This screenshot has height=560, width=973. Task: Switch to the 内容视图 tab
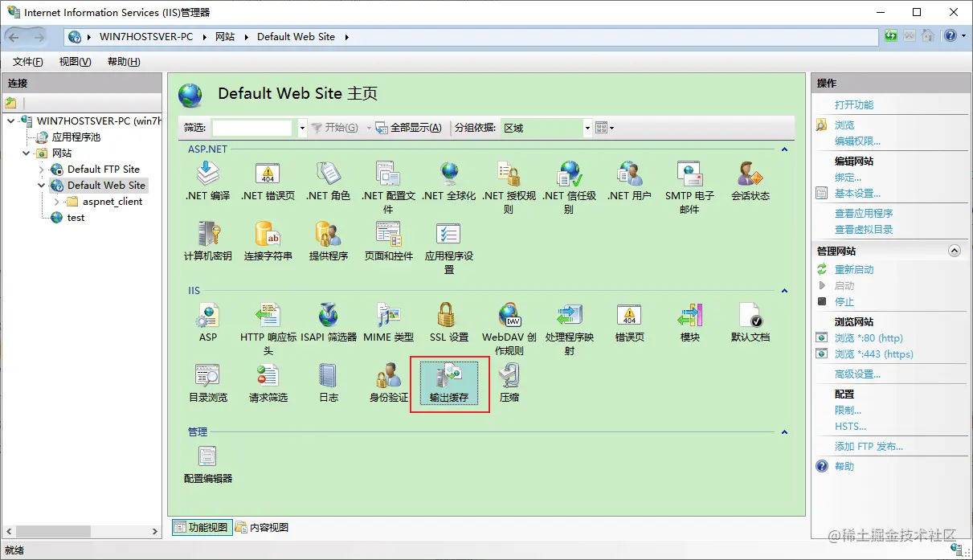(x=263, y=528)
